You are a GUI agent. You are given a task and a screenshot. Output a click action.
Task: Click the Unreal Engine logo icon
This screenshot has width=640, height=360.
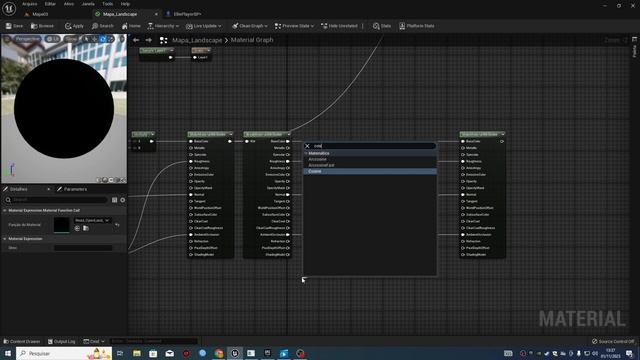point(9,8)
